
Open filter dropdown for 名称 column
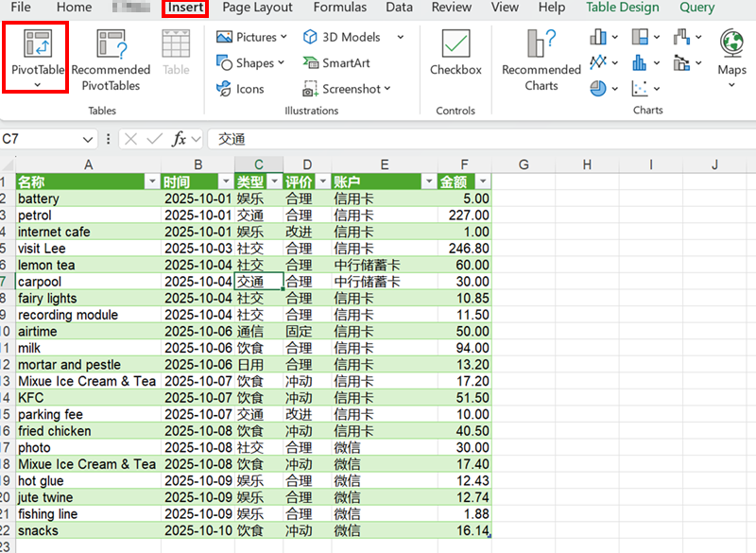152,181
